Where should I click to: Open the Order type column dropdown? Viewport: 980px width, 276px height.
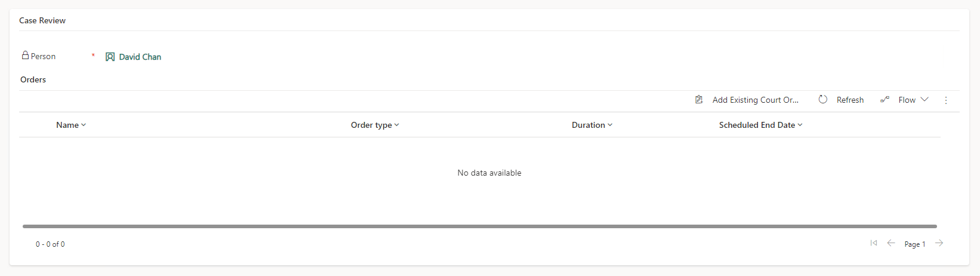click(375, 125)
